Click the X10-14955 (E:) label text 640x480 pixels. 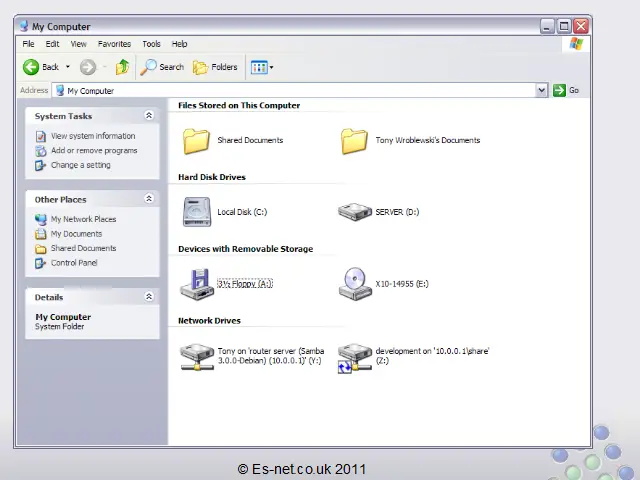click(402, 284)
